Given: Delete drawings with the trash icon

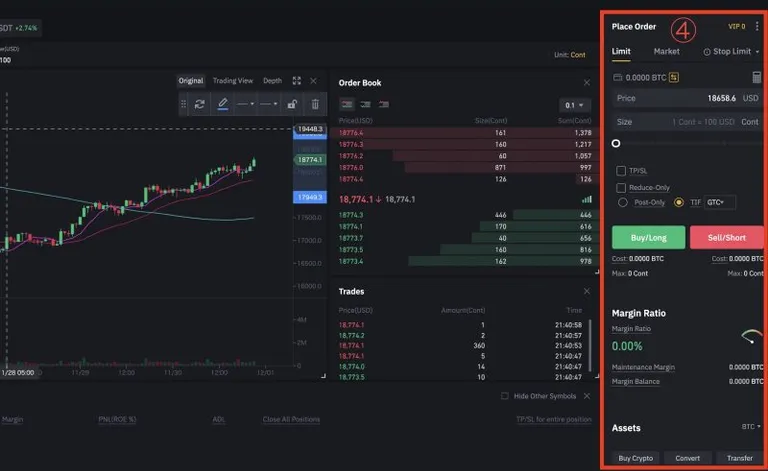Looking at the screenshot, I should (315, 104).
